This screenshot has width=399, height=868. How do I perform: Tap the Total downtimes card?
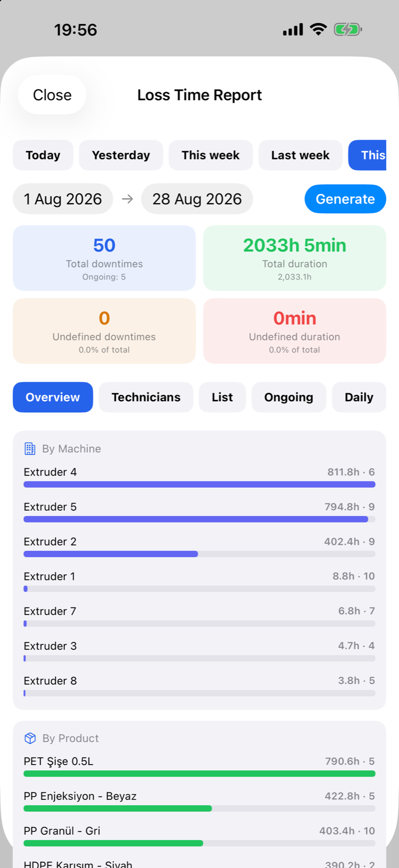point(104,258)
